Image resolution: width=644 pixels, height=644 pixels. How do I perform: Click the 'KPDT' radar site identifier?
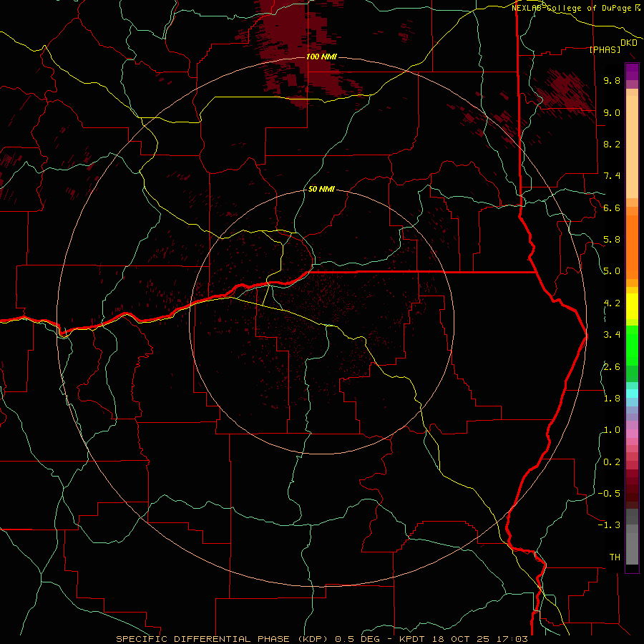[x=412, y=639]
